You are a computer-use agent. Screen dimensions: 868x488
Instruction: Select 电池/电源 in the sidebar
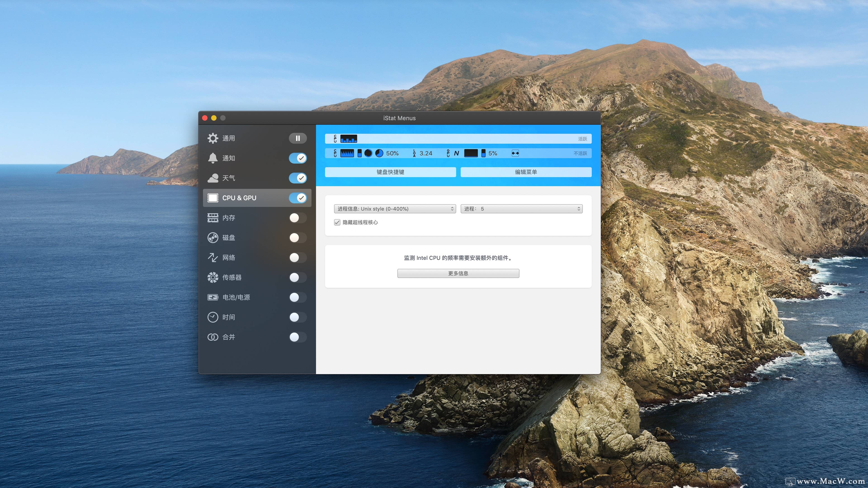tap(236, 297)
